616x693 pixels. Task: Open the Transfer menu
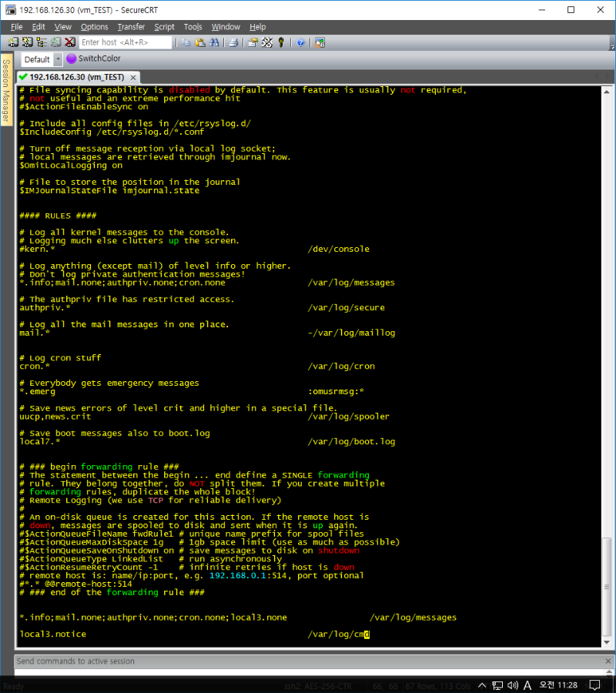pyautogui.click(x=131, y=27)
